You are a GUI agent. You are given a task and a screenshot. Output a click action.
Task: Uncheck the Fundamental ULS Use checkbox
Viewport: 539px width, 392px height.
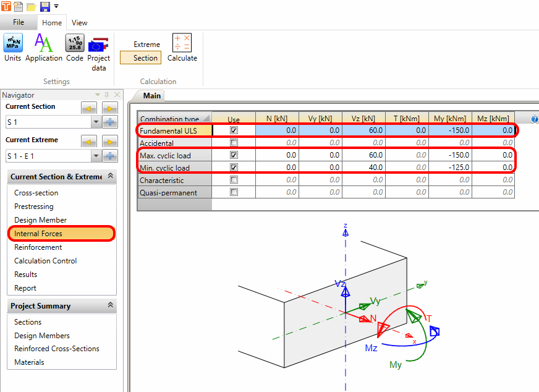pyautogui.click(x=234, y=130)
